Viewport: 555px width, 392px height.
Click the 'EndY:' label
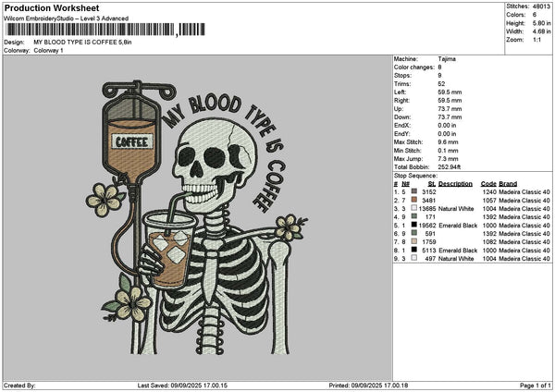point(401,134)
